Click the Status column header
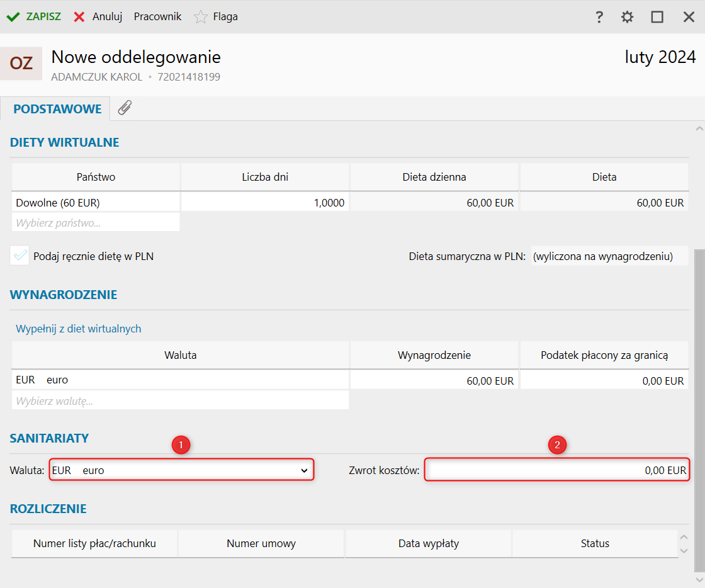 coord(595,543)
